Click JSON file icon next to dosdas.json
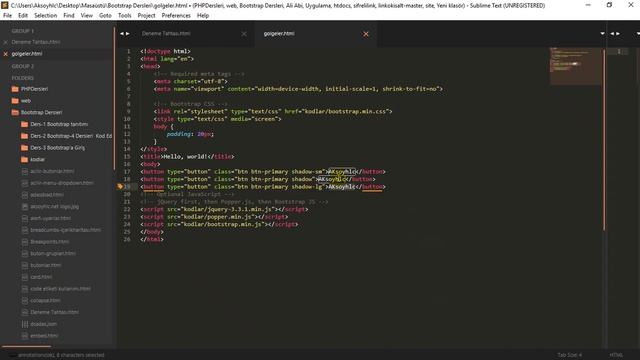The width and height of the screenshot is (640, 360). coord(24,324)
